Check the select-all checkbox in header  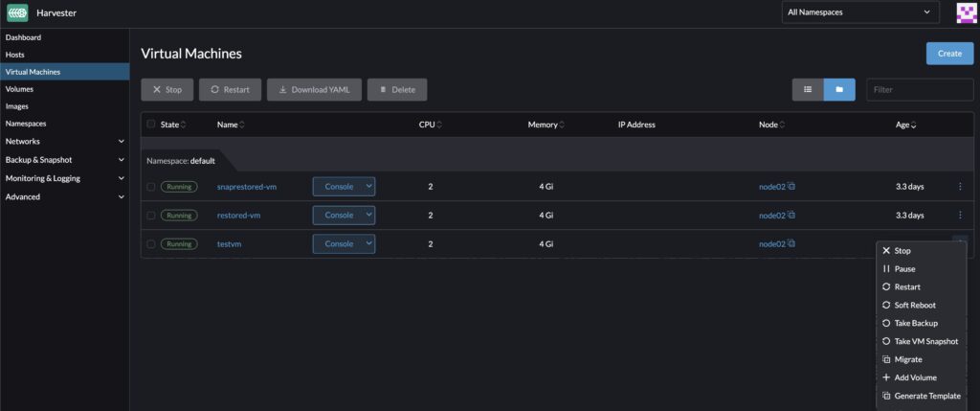(x=150, y=125)
